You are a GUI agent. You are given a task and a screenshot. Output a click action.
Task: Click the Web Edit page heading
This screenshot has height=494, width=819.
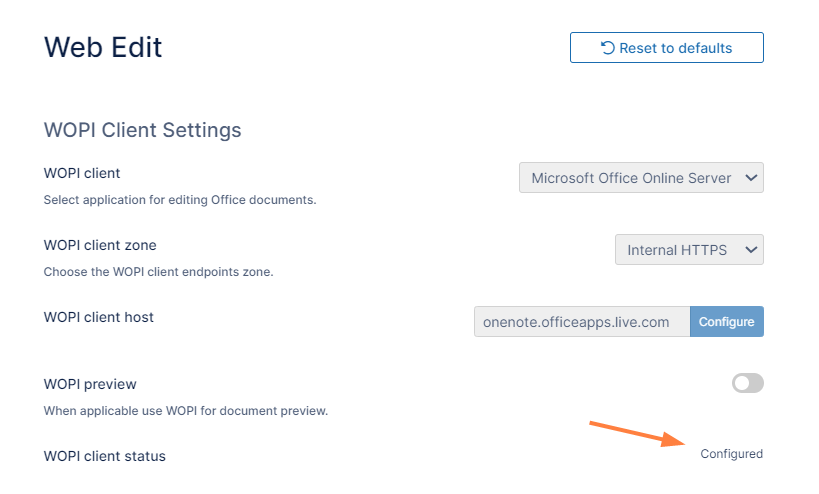pos(103,46)
